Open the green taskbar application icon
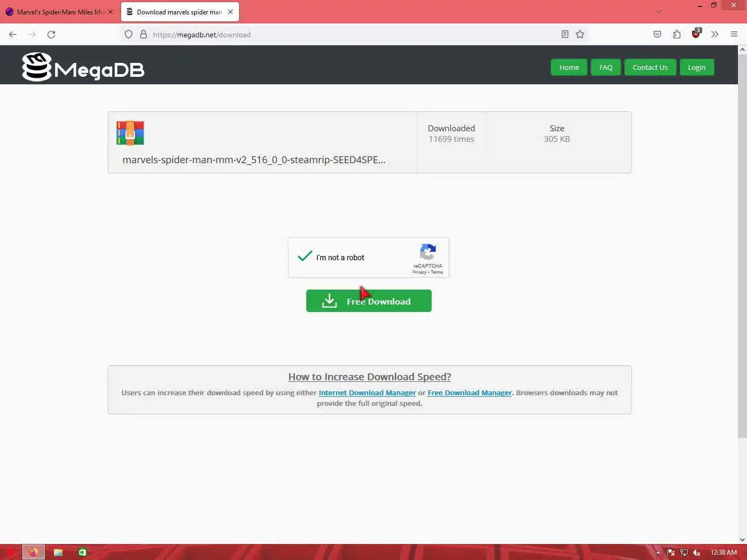747x560 pixels. pyautogui.click(x=82, y=552)
